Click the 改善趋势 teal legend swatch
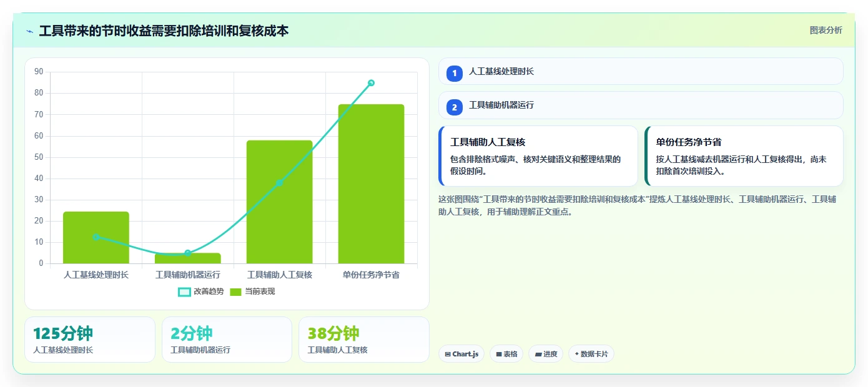 point(184,291)
